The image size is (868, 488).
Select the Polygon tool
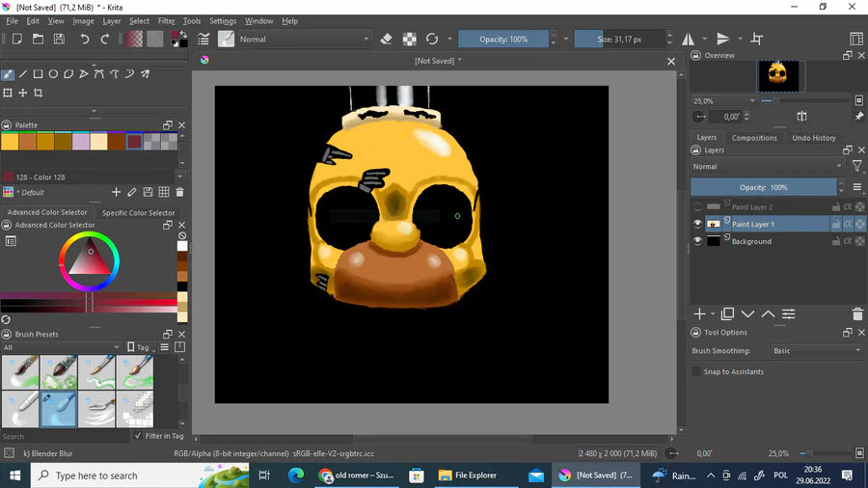coord(68,73)
